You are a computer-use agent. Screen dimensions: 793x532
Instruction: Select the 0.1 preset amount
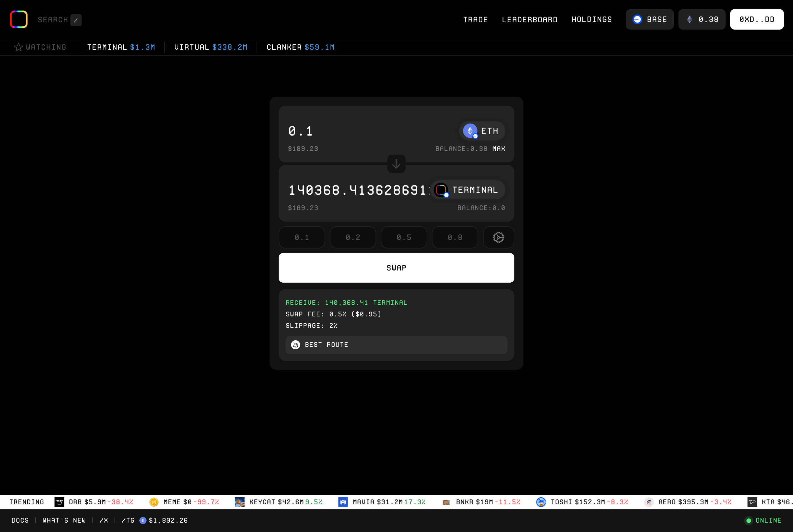302,238
